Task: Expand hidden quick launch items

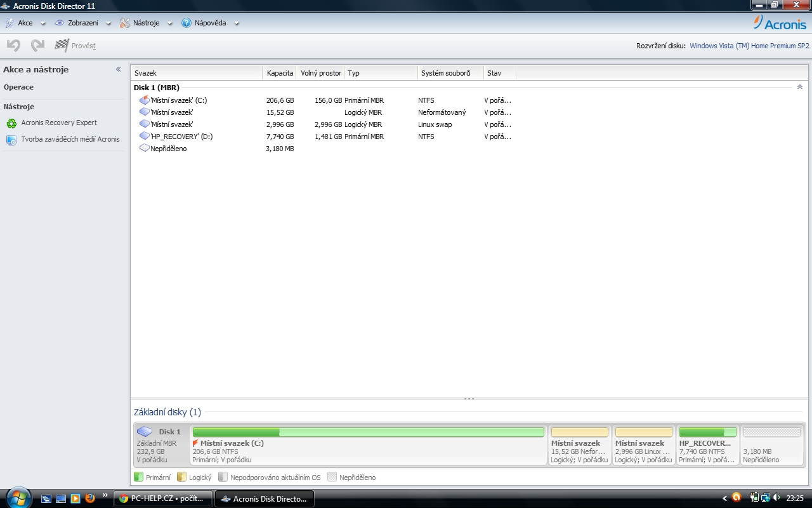Action: [105, 495]
